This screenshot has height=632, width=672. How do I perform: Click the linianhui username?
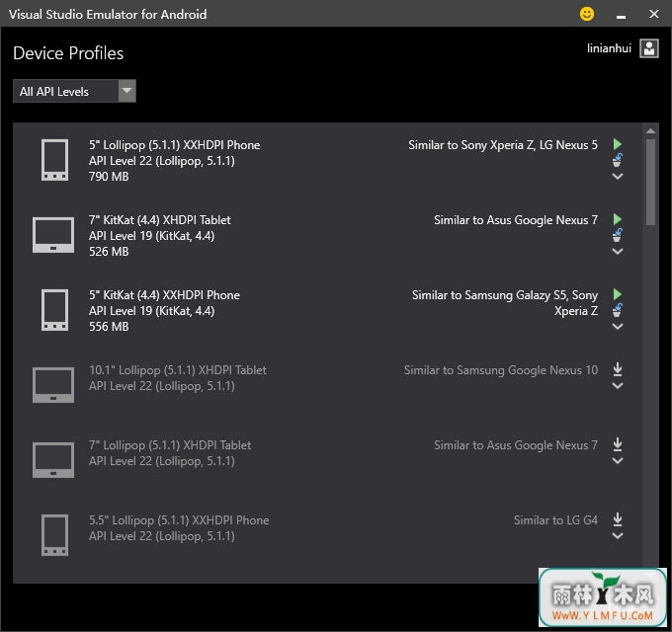coord(609,48)
